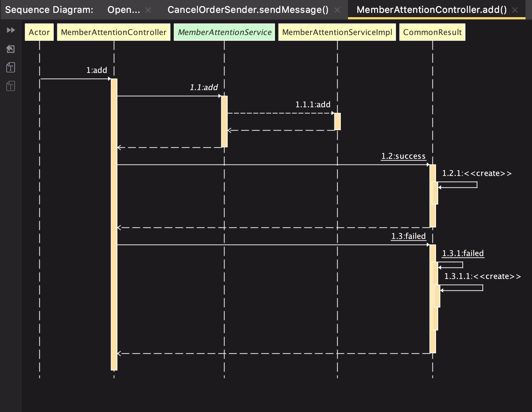Select the CommonResult participant box

pos(432,32)
